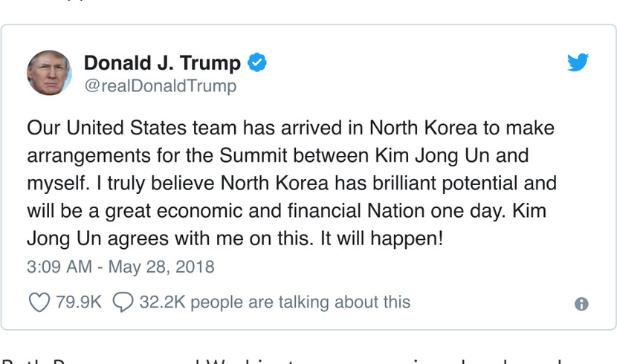
Task: Click the Donald J. Trump display name
Action: [x=162, y=63]
